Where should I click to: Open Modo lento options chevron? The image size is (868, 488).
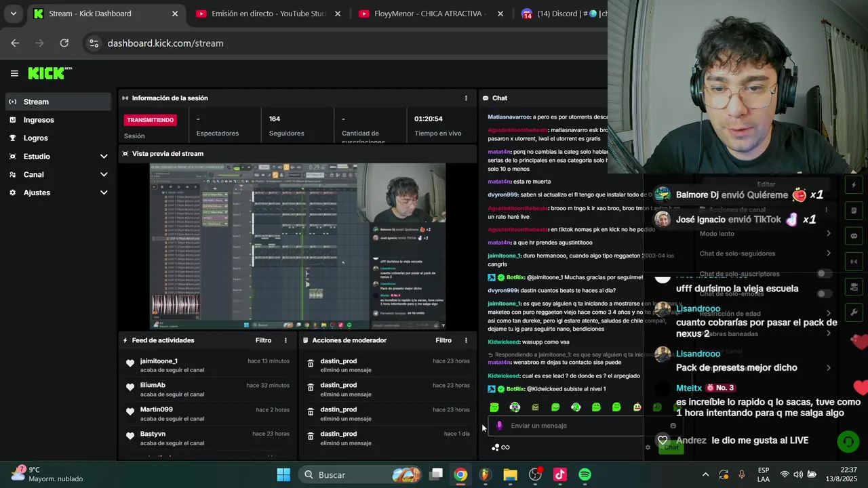(x=829, y=233)
